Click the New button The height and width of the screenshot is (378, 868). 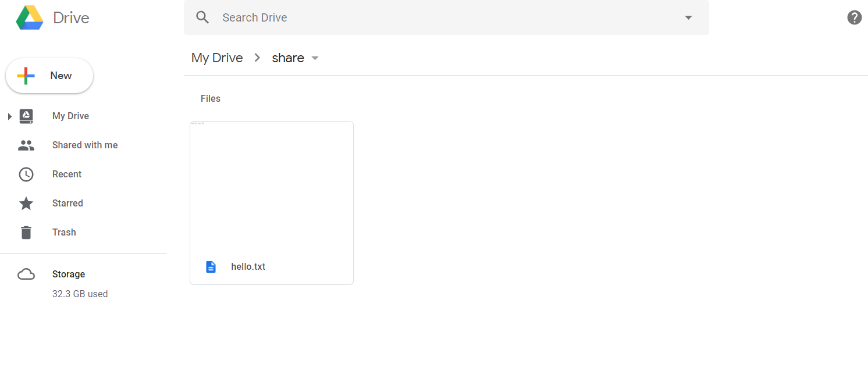pos(49,76)
